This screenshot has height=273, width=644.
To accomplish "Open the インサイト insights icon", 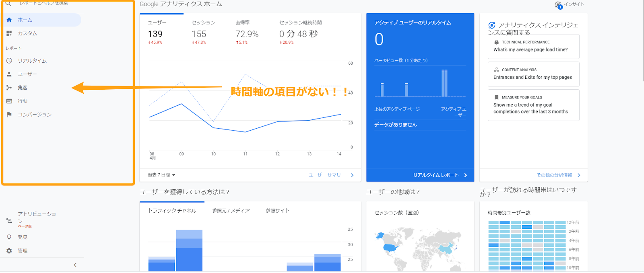I will pyautogui.click(x=558, y=5).
